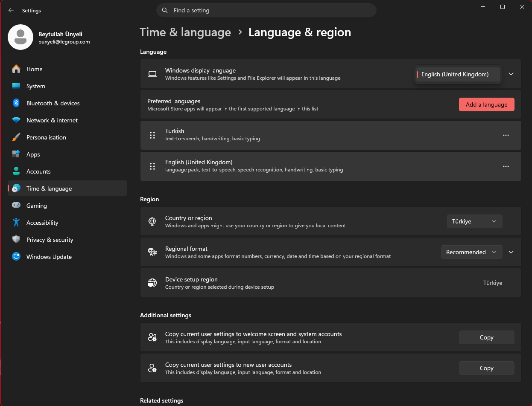This screenshot has height=406, width=532.
Task: Open Gaming settings in the sidebar
Action: click(x=67, y=206)
